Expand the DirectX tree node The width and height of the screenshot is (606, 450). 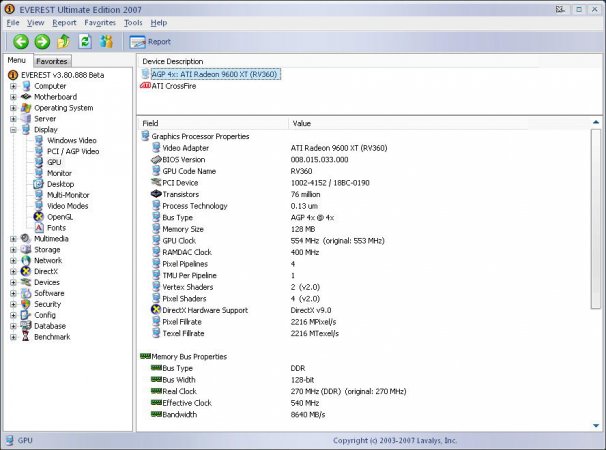13,271
